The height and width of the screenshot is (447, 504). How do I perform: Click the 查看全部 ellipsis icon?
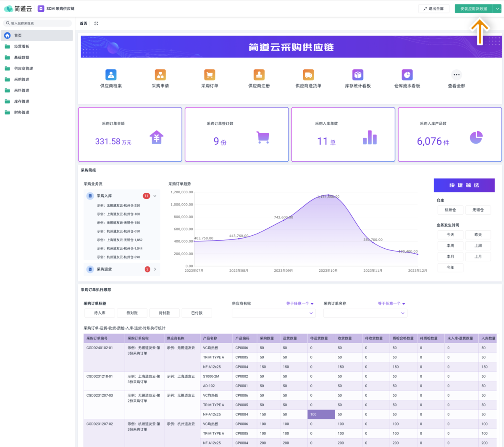[457, 75]
